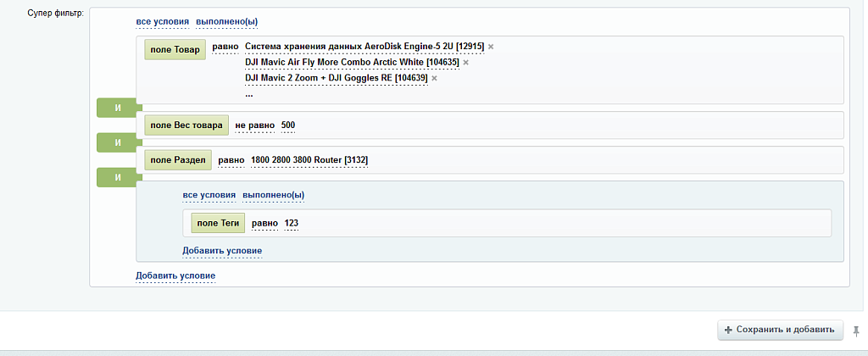Viewport: 868px width, 356px height.
Task: Open the top-level 'все условия' selector
Action: 162,22
